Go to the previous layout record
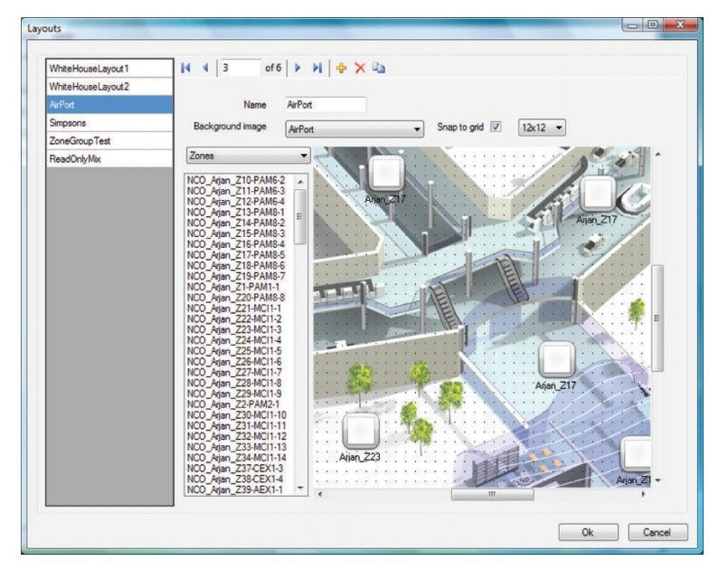 [204, 68]
